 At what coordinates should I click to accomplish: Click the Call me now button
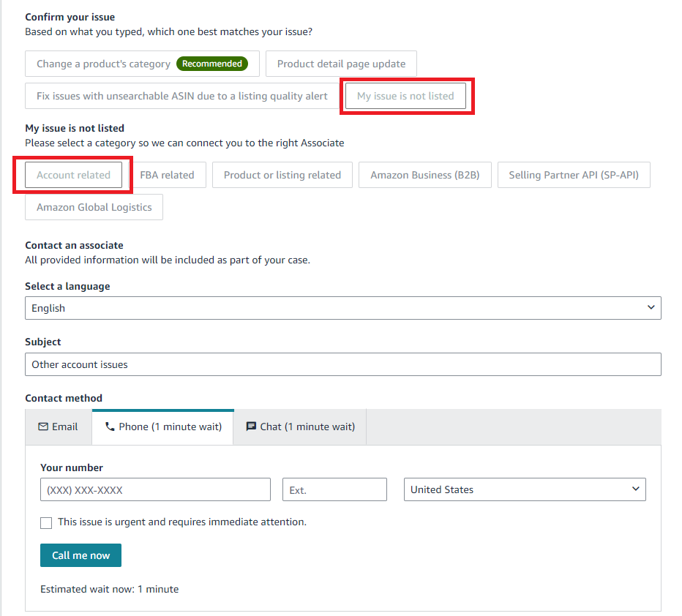tap(80, 555)
